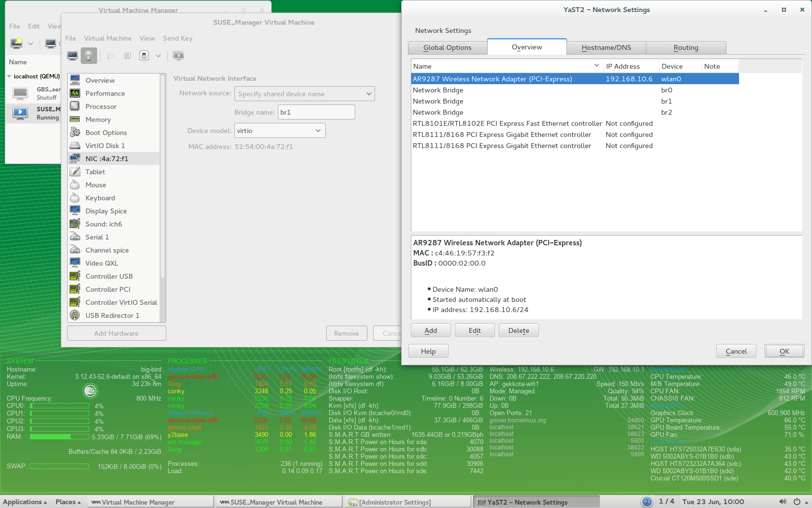
Task: Select Channel spice device
Action: click(114, 250)
